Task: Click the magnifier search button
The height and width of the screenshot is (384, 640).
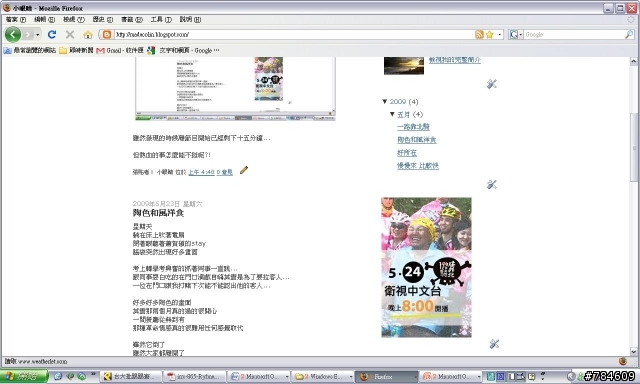Action: [629, 35]
